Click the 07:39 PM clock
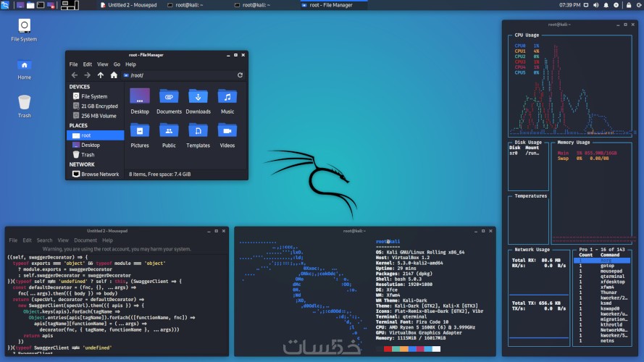Image resolution: width=644 pixels, height=362 pixels. click(569, 5)
